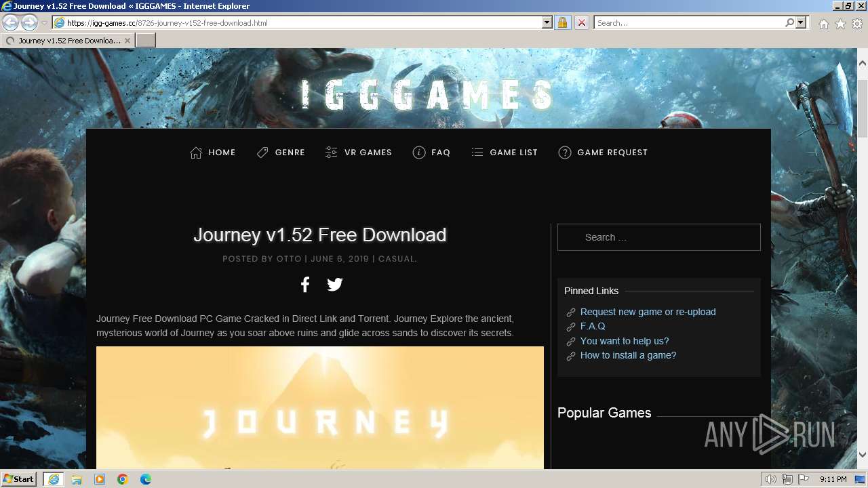This screenshot has width=868, height=488.
Task: Open the search provider dropdown
Action: tap(801, 22)
